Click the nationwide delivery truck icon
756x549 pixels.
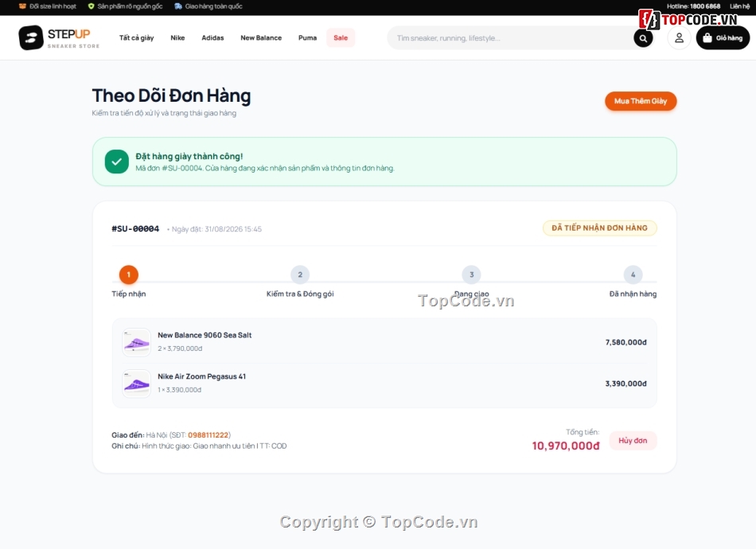tap(178, 6)
